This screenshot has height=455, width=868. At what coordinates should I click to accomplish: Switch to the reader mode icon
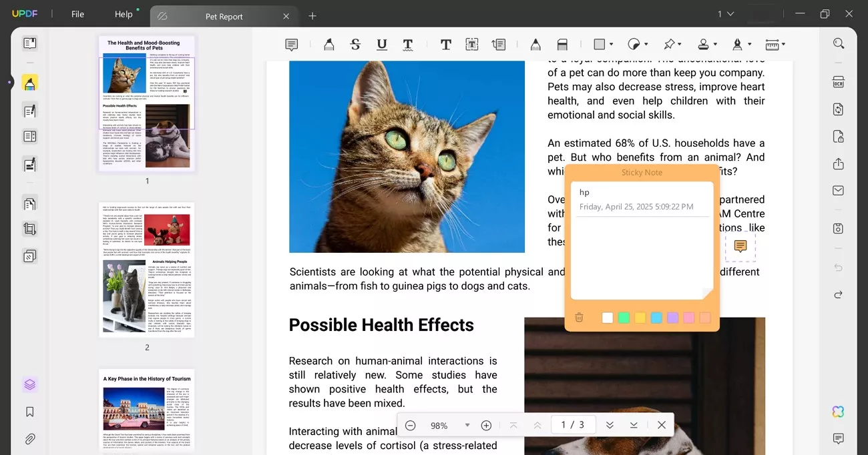29,43
